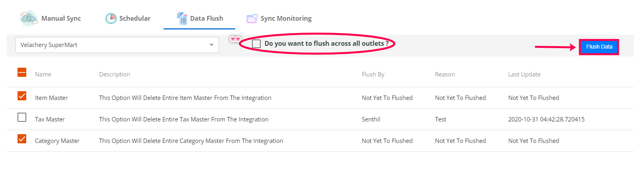Enable flush across all outlets checkbox

(x=256, y=43)
